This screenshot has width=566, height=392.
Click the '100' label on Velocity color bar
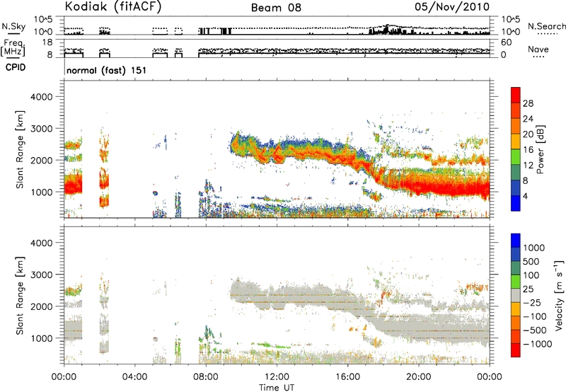coord(531,275)
